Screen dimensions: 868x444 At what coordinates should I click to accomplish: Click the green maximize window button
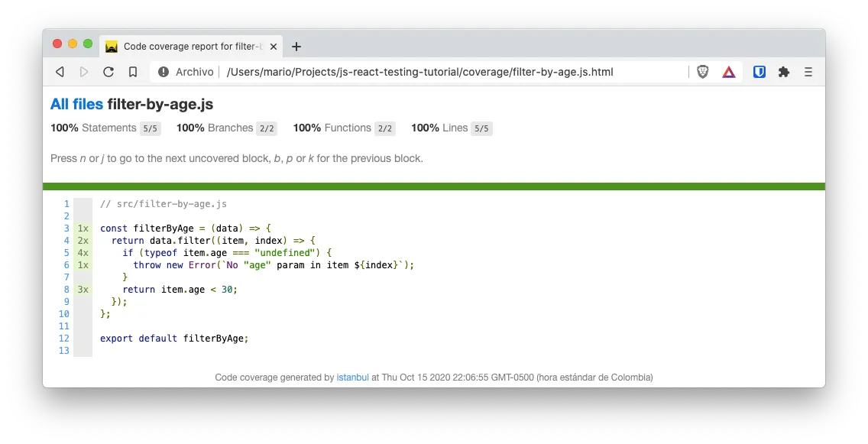click(x=87, y=44)
